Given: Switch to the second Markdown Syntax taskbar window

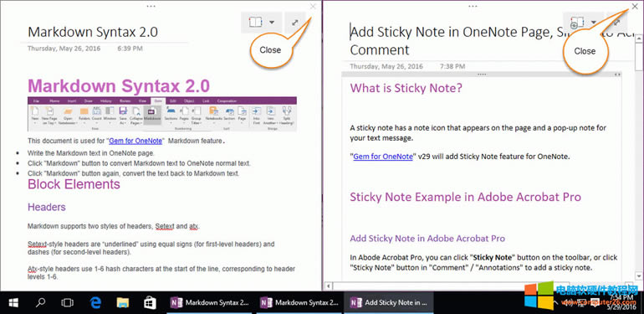Looking at the screenshot, I should click(x=299, y=303).
